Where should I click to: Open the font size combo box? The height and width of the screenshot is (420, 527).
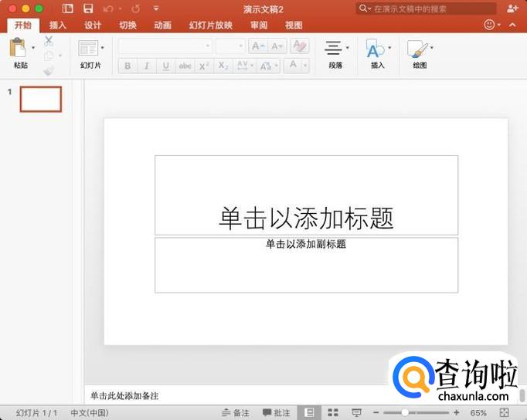pyautogui.click(x=230, y=46)
